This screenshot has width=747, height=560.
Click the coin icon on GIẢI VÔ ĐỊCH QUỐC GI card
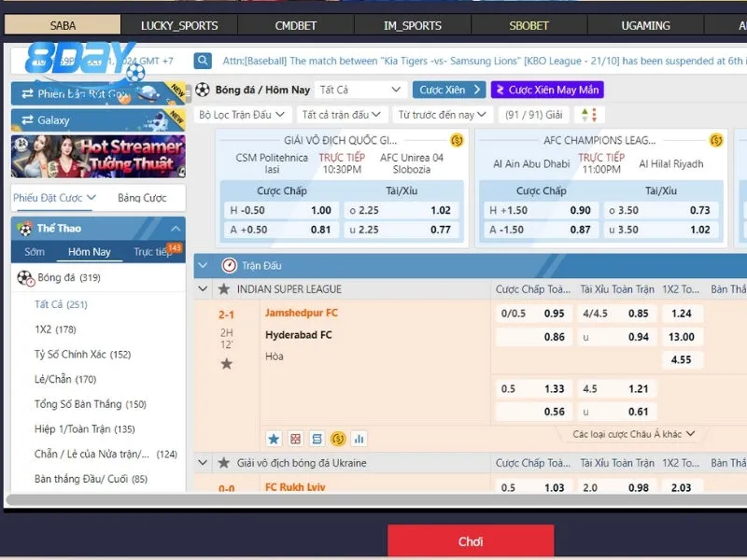point(457,140)
